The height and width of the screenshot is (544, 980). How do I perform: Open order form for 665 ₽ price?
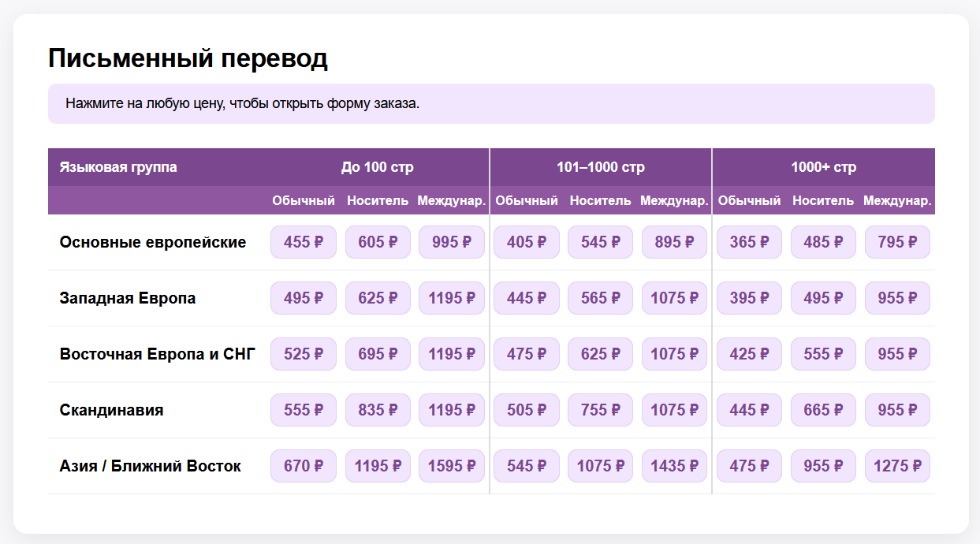(823, 410)
